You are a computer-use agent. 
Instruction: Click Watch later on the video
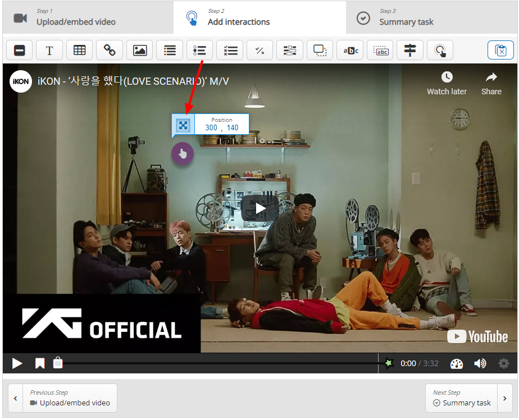click(x=447, y=84)
